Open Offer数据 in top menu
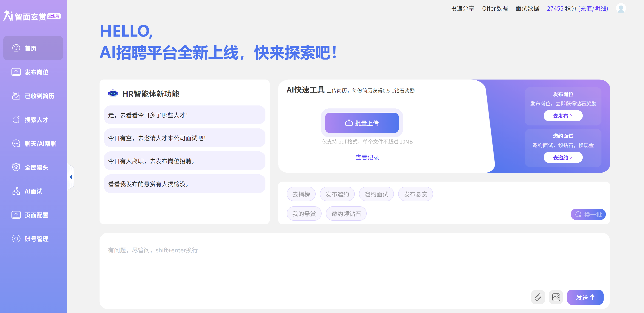 (x=495, y=9)
